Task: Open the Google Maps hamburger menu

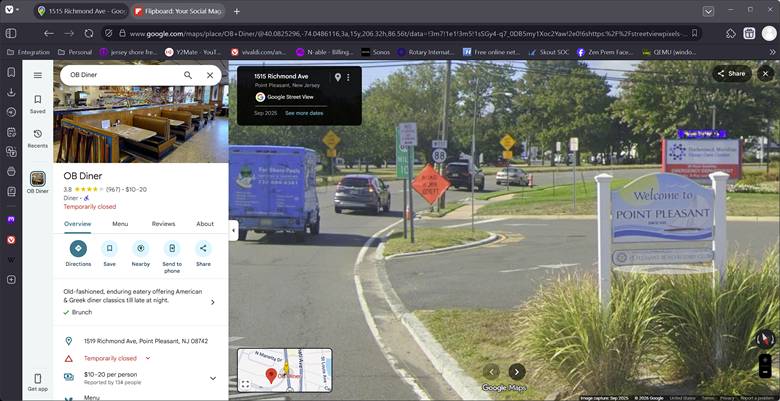Action: tap(37, 75)
